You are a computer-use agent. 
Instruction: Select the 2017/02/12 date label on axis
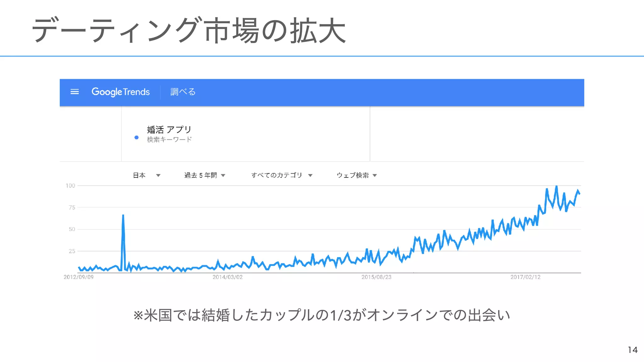click(525, 277)
